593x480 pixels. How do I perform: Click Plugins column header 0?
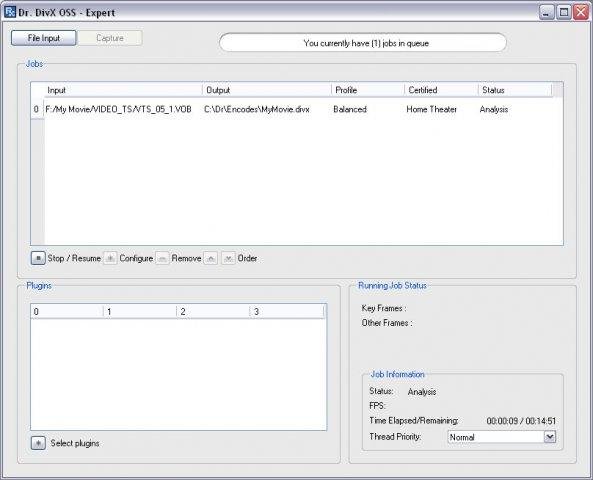tap(67, 312)
